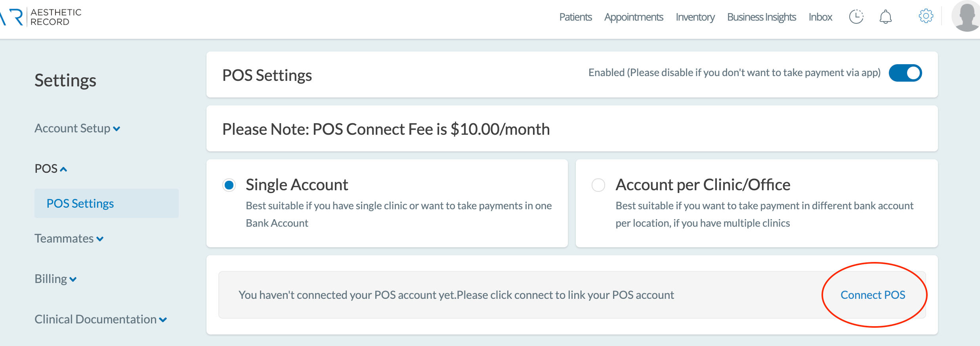Open the Appointments menu
The image size is (980, 346).
(x=634, y=17)
